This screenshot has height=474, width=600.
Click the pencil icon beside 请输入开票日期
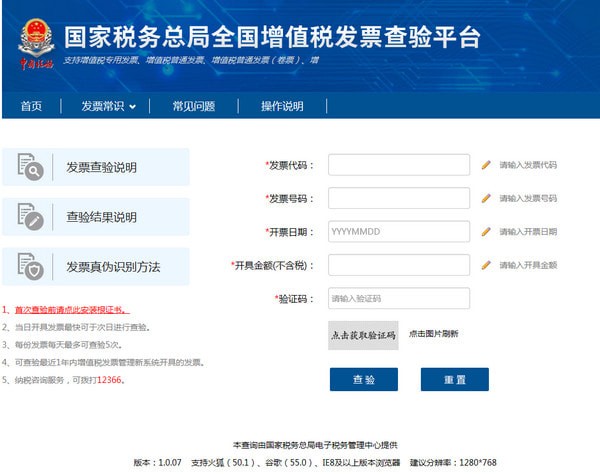click(x=486, y=231)
